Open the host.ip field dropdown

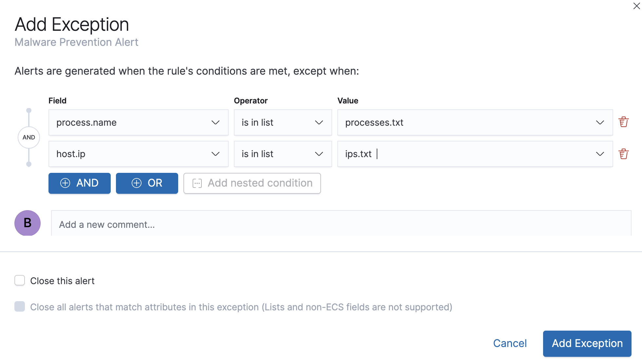(215, 154)
